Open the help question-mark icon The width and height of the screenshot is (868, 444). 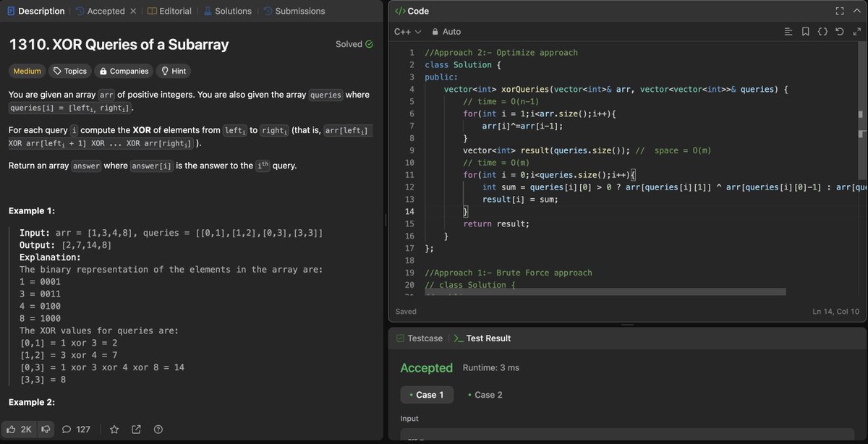158,430
